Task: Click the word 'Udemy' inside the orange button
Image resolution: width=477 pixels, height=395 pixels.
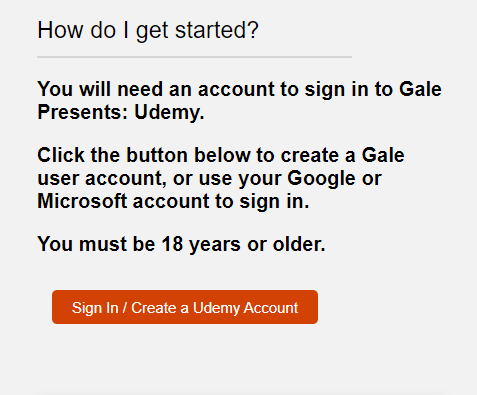Action: [x=216, y=308]
